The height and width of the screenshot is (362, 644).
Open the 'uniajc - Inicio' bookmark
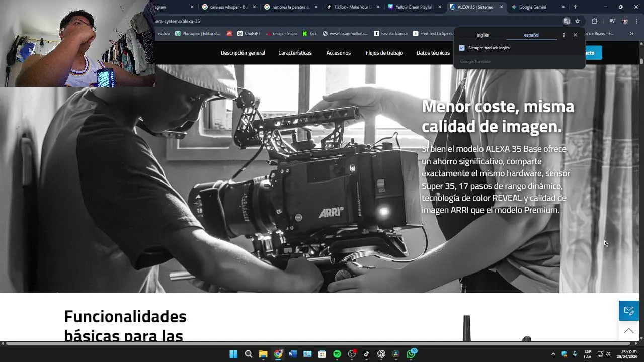point(281,34)
